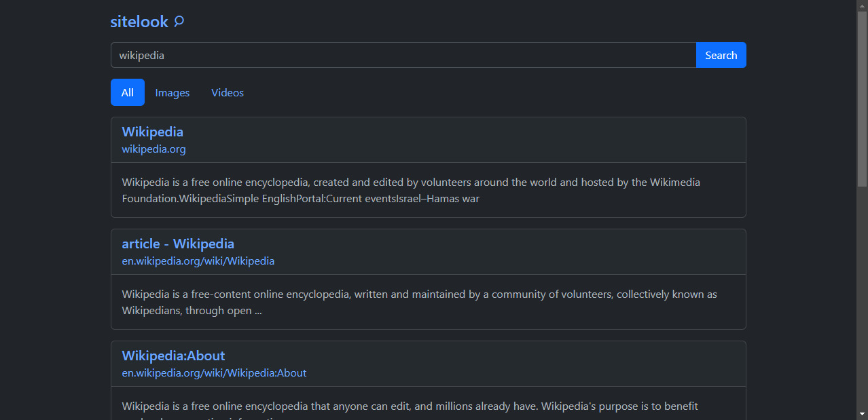868x420 pixels.
Task: Click the snippet beginning 'free online encyclopedia that anyone can edit'
Action: (410, 411)
